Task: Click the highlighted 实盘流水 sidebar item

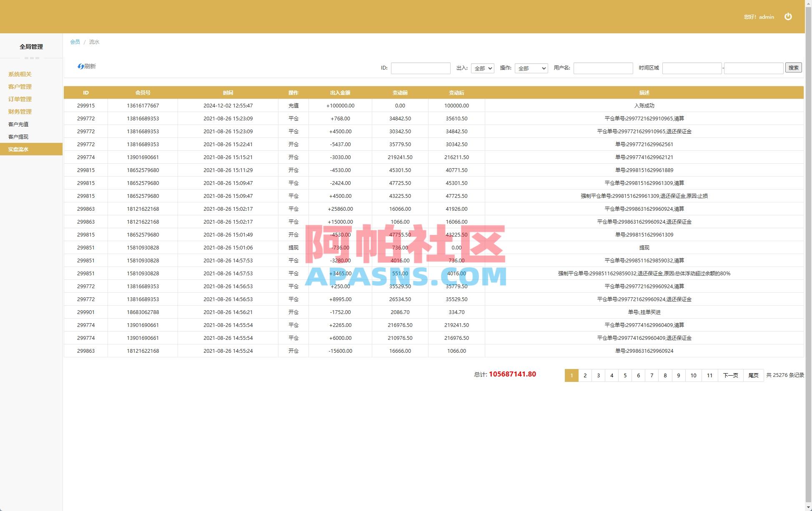Action: pos(18,149)
